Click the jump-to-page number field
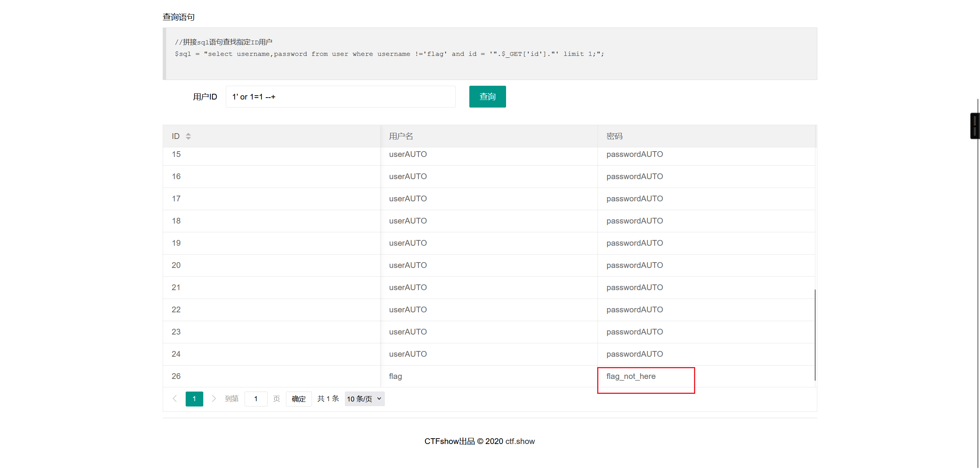The width and height of the screenshot is (980, 475). click(x=256, y=399)
